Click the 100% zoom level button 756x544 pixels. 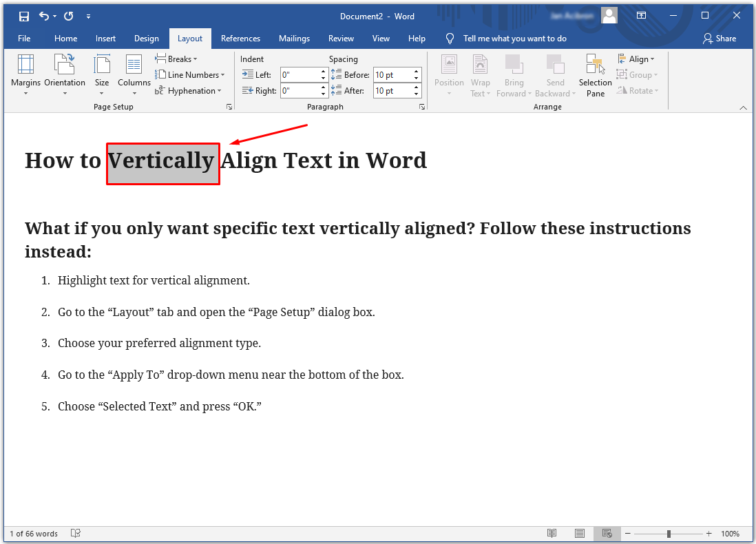tap(730, 534)
